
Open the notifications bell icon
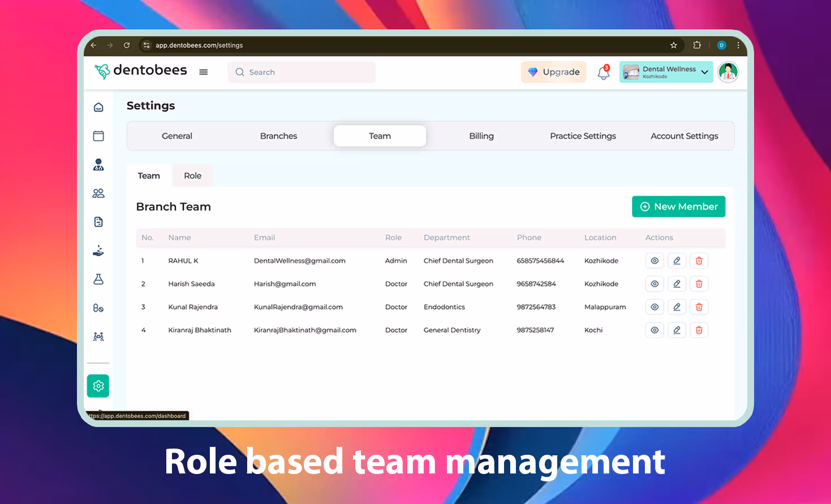point(603,72)
